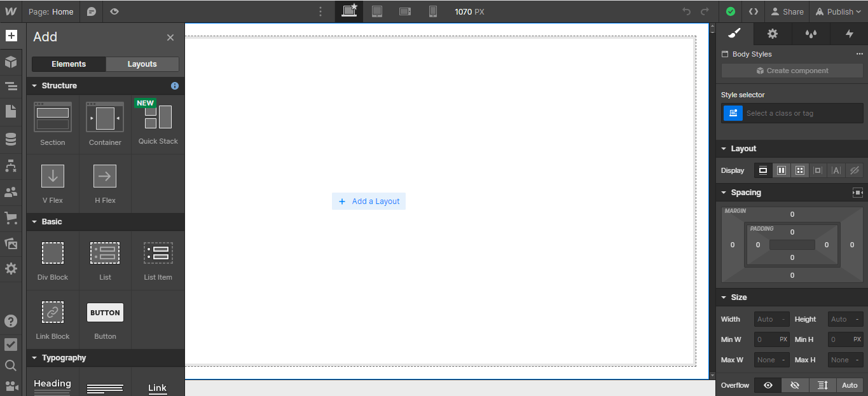This screenshot has width=868, height=396.
Task: Add a Div Block element
Action: [x=53, y=260]
